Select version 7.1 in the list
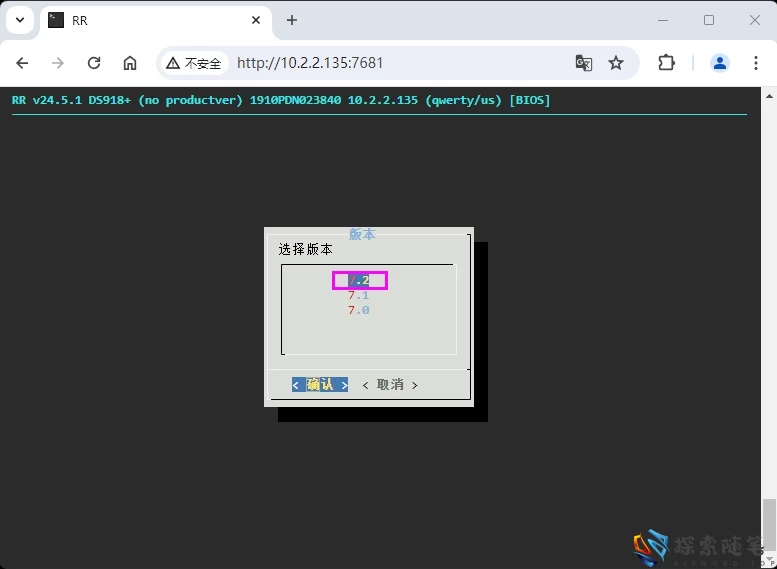 (359, 295)
